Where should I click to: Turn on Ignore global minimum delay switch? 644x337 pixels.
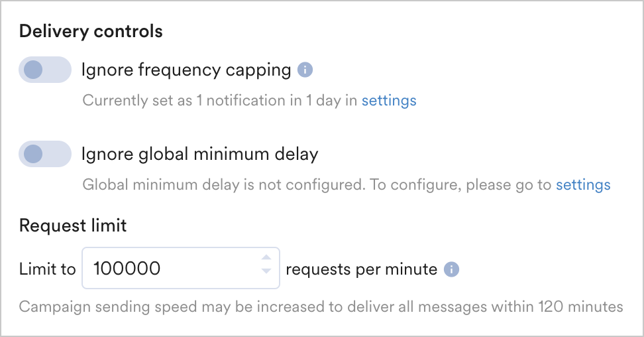point(45,154)
